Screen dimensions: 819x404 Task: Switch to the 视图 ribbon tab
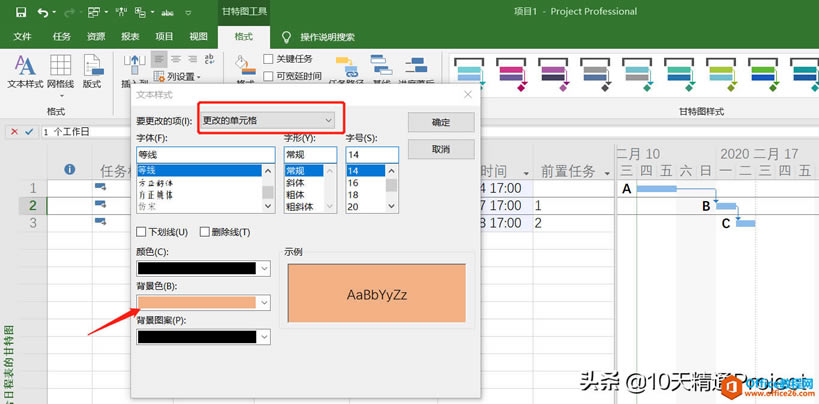(198, 37)
